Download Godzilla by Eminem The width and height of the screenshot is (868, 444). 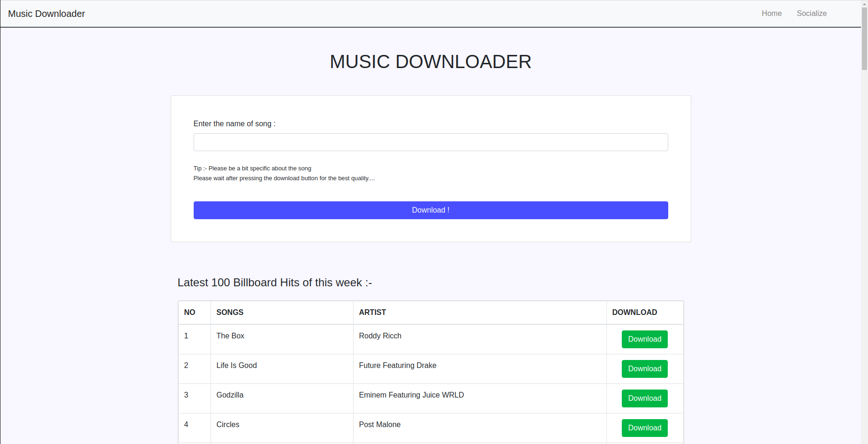[x=644, y=398]
